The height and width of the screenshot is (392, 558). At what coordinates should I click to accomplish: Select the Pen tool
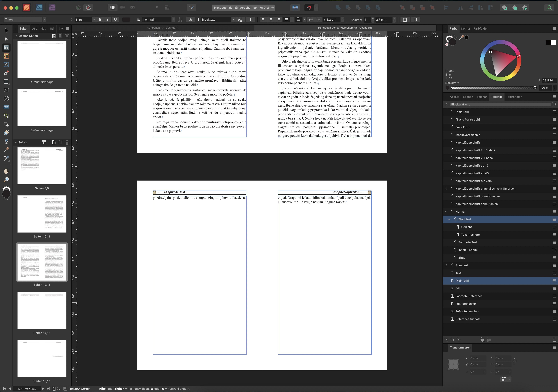tap(6, 73)
